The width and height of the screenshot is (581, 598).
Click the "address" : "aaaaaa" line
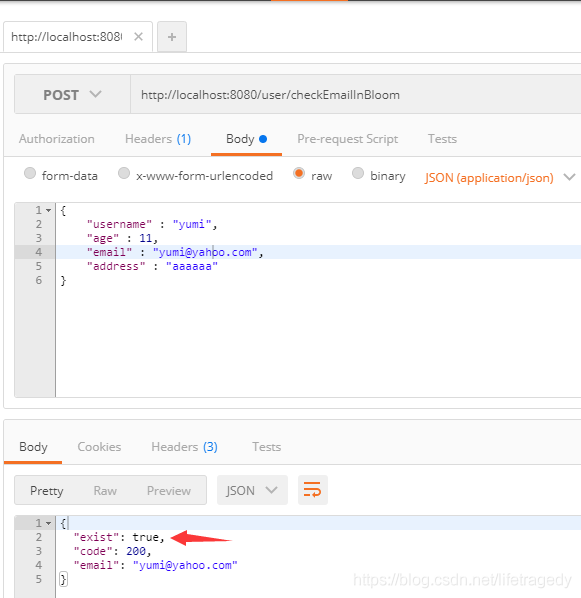pyautogui.click(x=152, y=266)
